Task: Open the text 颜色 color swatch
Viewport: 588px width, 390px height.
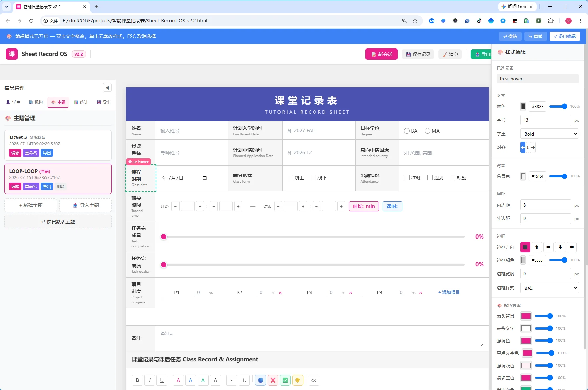Action: pos(523,106)
